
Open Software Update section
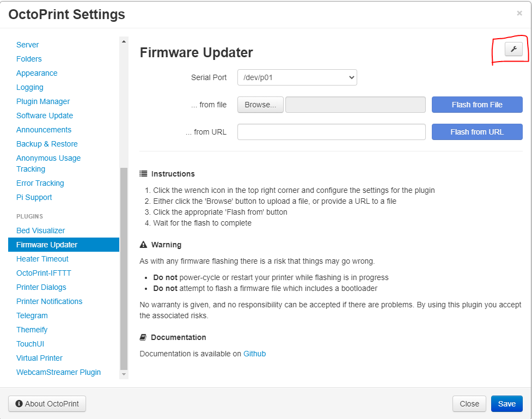click(45, 116)
